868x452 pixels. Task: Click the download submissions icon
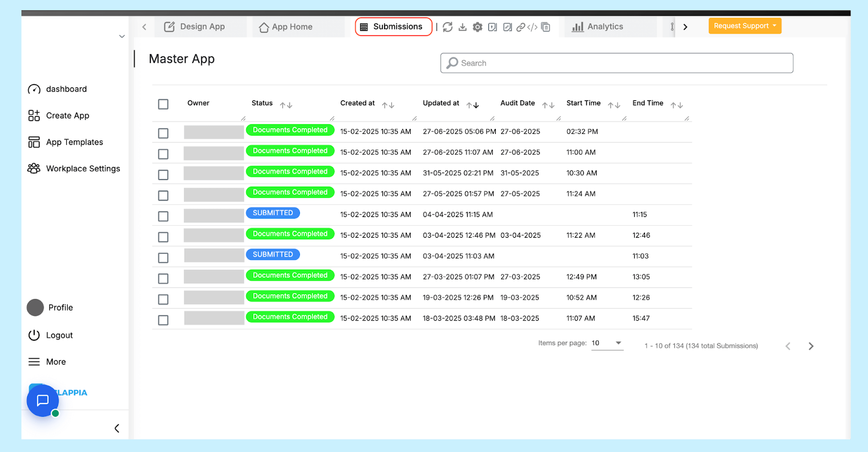coord(463,27)
